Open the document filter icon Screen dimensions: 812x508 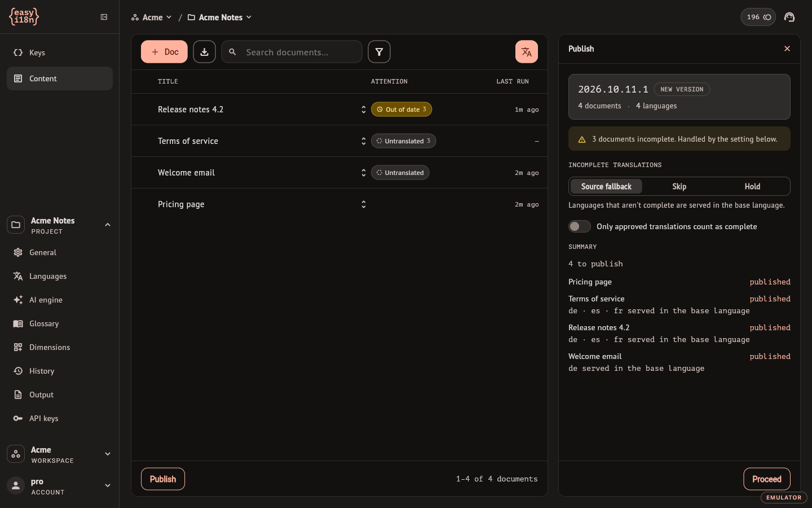point(379,52)
